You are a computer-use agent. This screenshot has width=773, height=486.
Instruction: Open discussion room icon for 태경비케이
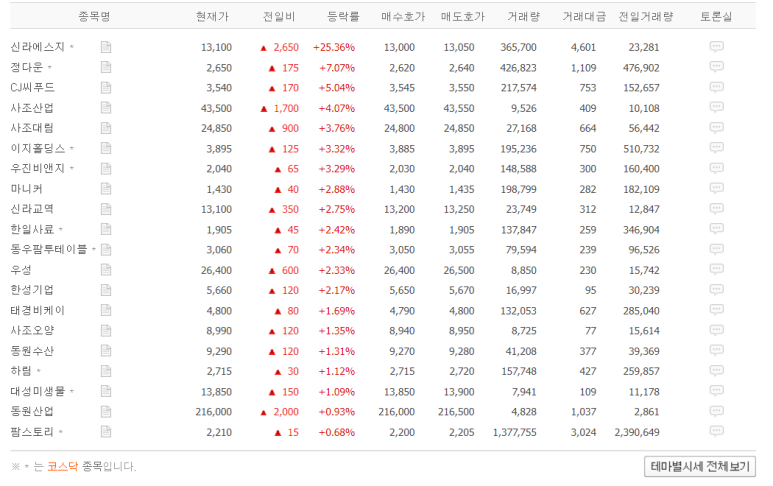716,310
